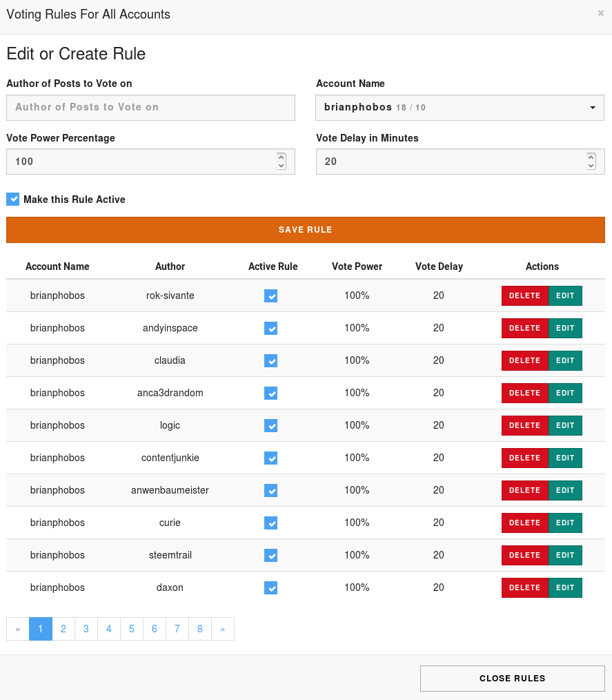Delete the claudia rule
Screen dimensions: 612x700
coord(524,361)
